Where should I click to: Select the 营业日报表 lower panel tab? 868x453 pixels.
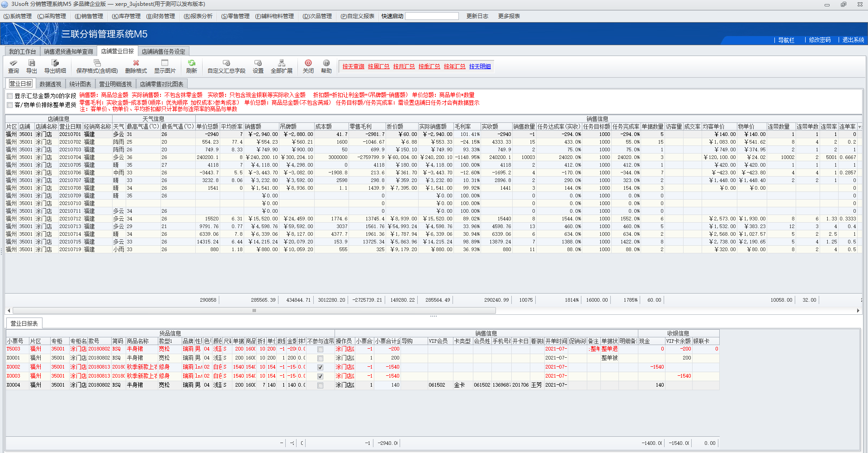click(24, 323)
